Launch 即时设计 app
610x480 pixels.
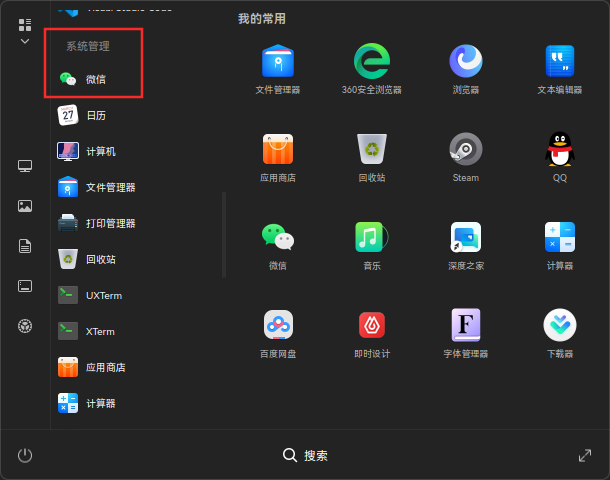click(x=372, y=333)
